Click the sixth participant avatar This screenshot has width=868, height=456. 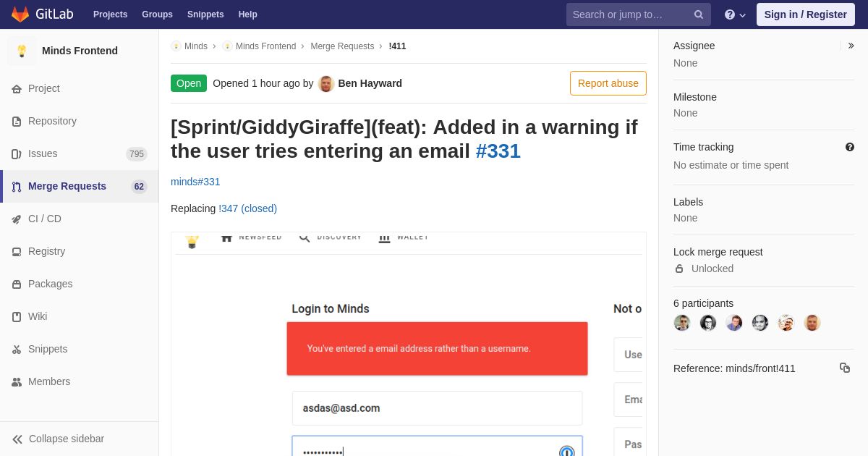tap(812, 323)
